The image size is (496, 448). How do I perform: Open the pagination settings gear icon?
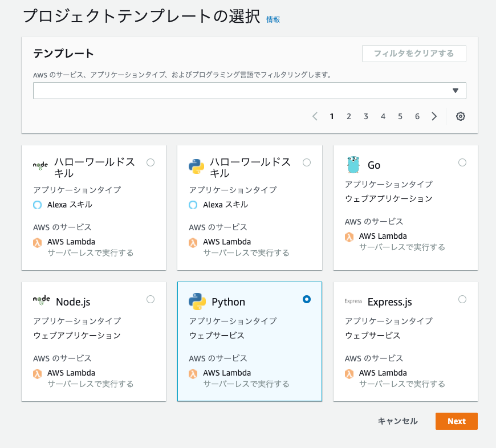[460, 116]
